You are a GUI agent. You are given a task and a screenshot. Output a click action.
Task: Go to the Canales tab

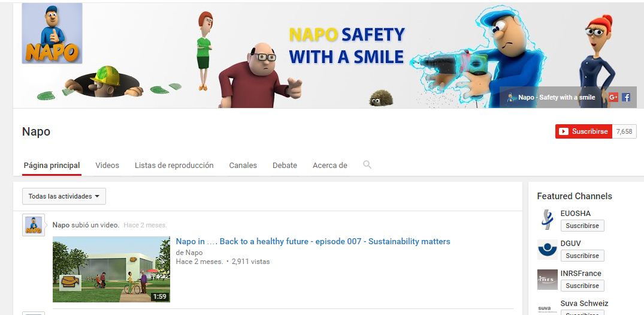point(243,166)
